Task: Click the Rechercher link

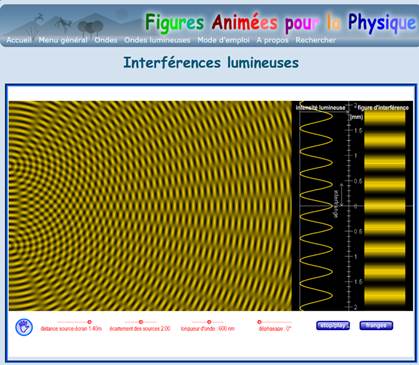Action: click(x=316, y=40)
